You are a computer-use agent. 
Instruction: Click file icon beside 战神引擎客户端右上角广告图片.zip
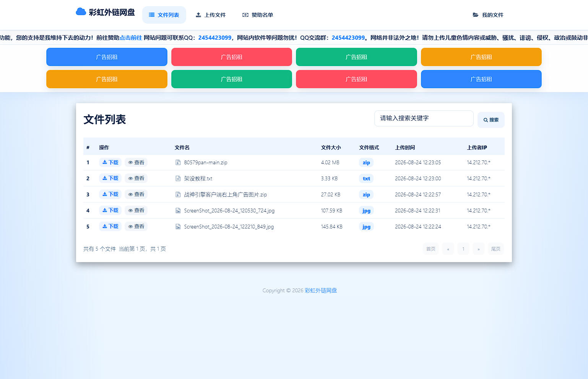pyautogui.click(x=178, y=194)
